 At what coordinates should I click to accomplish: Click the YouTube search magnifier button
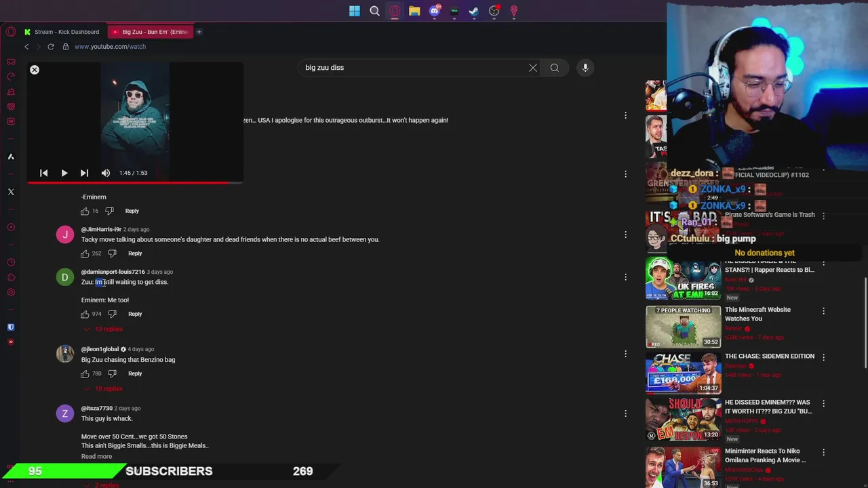555,68
